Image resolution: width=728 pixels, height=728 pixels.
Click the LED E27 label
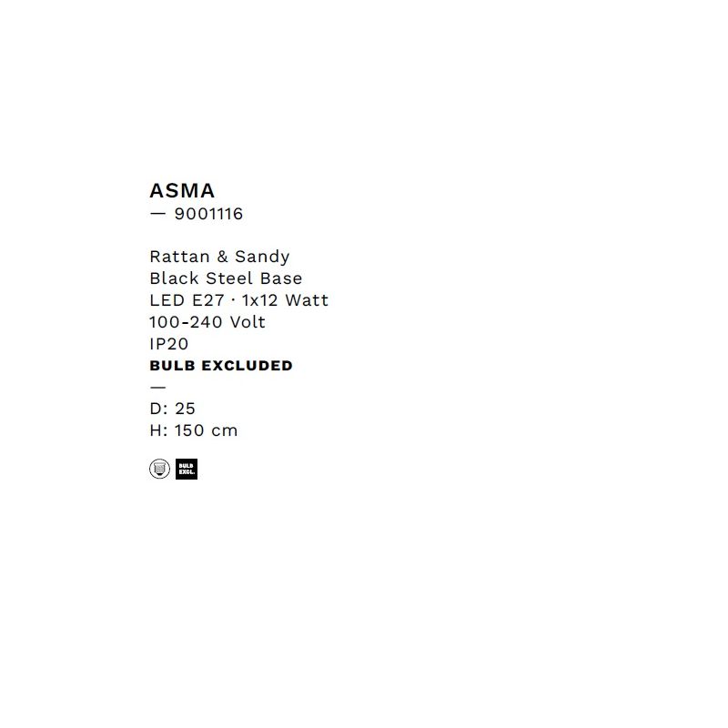[187, 300]
